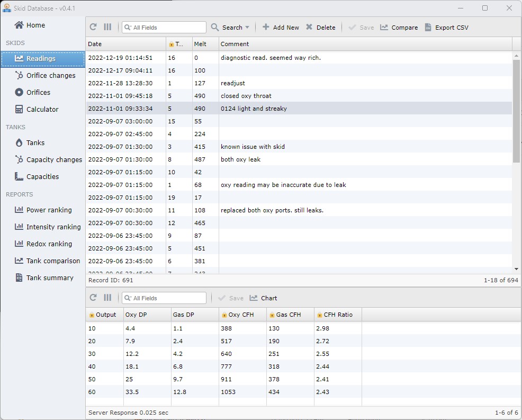Click the Add New button
522x420 pixels.
(281, 28)
